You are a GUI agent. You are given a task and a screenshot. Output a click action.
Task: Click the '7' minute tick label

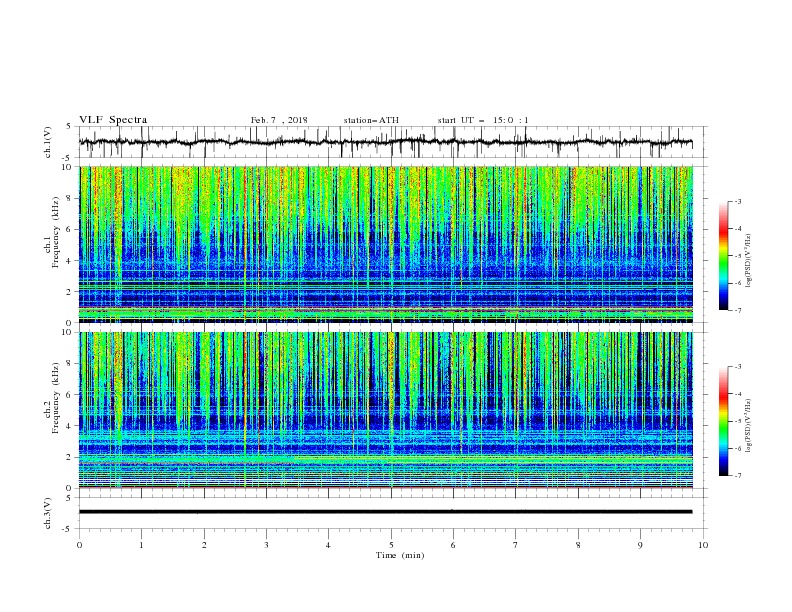pos(516,545)
